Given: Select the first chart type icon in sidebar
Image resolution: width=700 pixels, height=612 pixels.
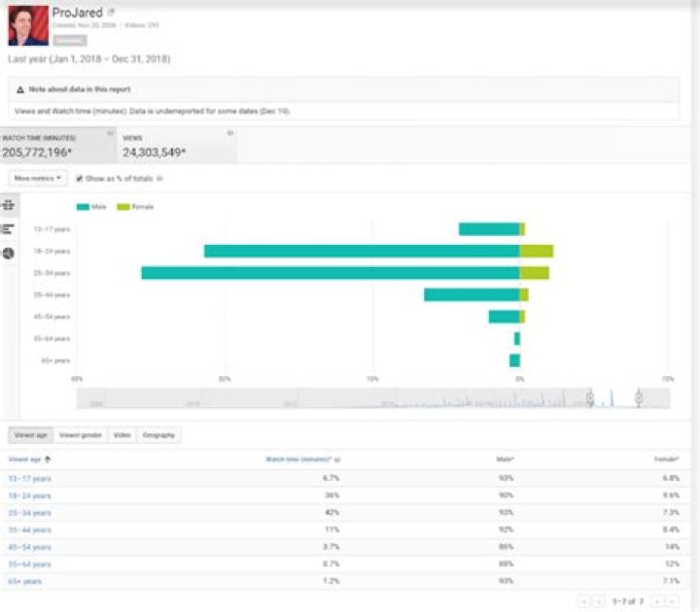Looking at the screenshot, I should (x=9, y=205).
